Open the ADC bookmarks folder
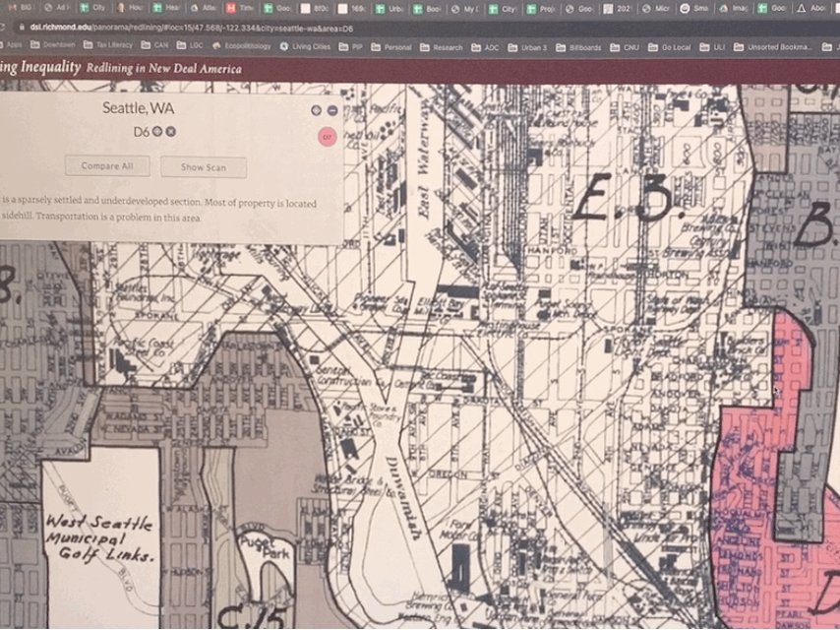 click(485, 48)
